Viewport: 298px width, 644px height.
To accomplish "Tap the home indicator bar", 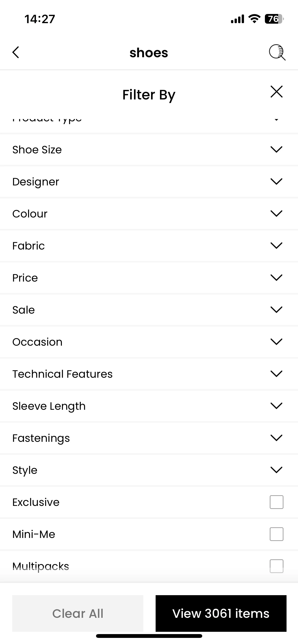I will pyautogui.click(x=149, y=636).
